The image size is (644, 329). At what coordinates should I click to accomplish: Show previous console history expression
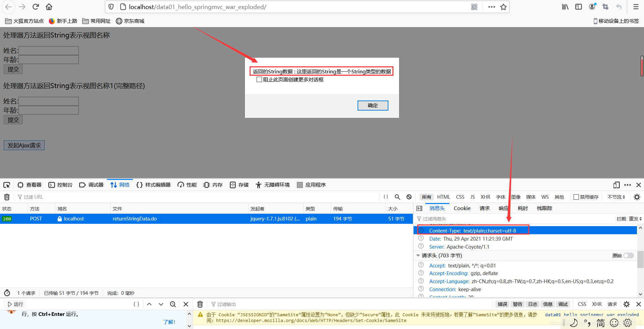[149, 304]
